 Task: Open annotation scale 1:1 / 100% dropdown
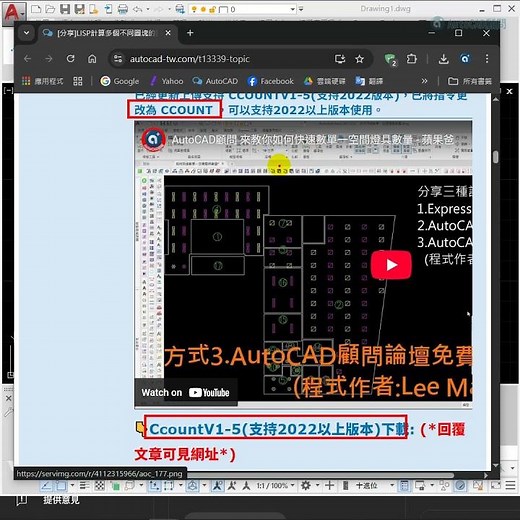point(275,486)
